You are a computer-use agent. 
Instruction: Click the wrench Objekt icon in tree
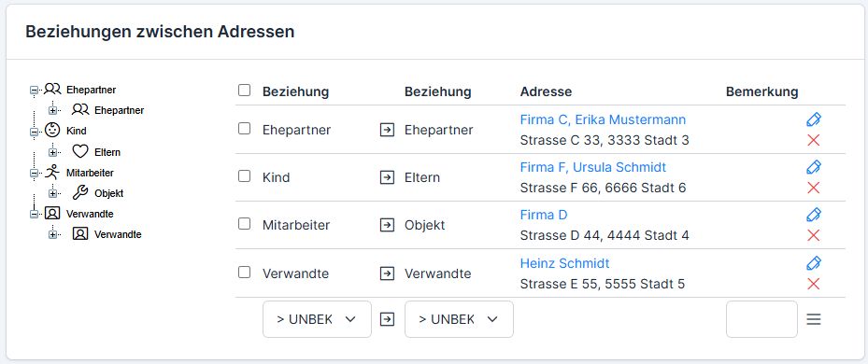click(80, 193)
